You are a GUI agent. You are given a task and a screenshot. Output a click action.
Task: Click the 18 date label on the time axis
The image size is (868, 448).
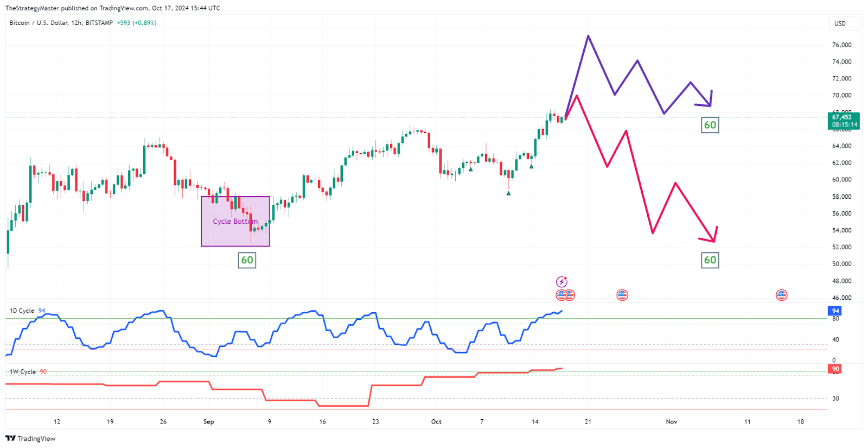click(801, 421)
